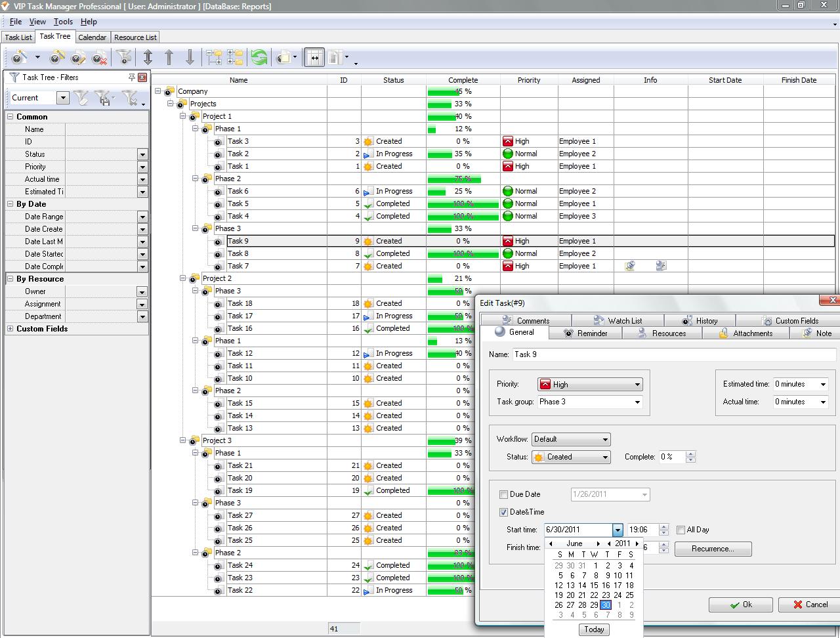This screenshot has height=638, width=840.
Task: Pin the Task Tree Filters panel
Action: [132, 77]
